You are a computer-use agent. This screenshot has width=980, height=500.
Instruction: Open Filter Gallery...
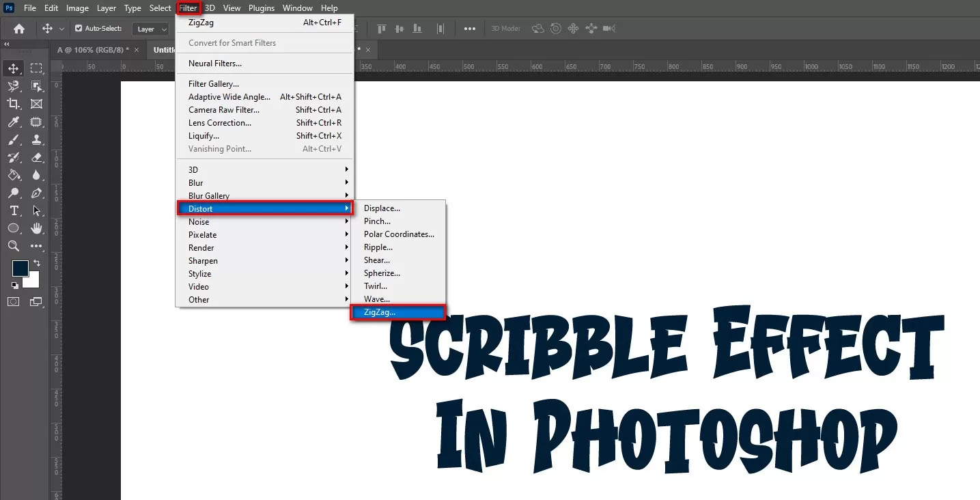coord(265,83)
